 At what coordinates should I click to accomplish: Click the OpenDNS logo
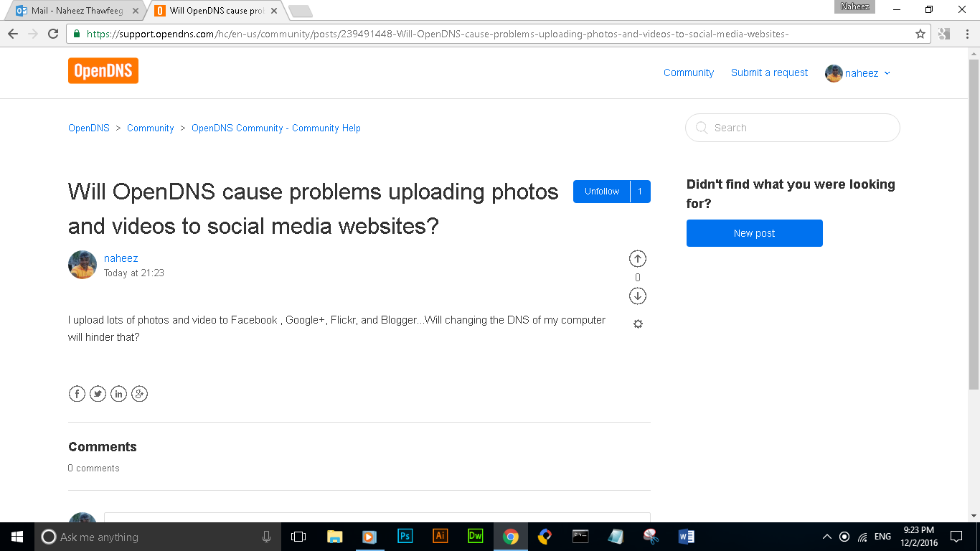(103, 71)
